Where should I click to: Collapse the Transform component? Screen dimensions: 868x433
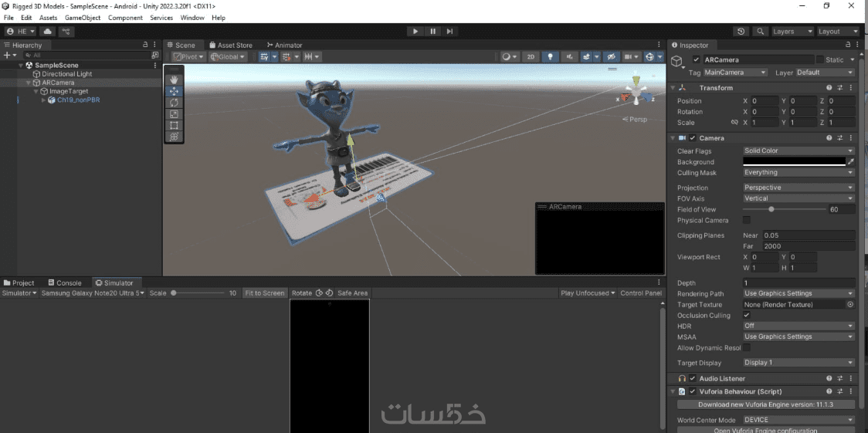pos(673,88)
